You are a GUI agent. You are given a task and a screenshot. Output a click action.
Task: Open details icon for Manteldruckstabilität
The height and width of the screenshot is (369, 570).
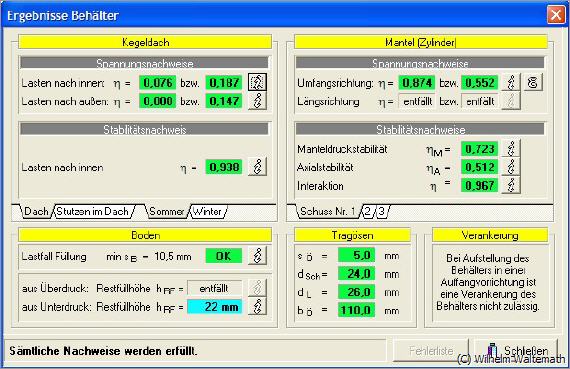point(511,148)
